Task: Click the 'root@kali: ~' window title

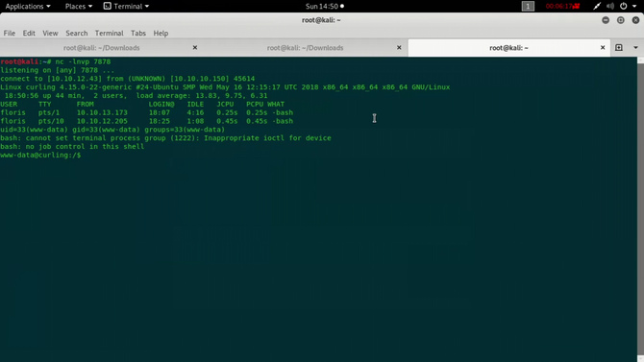Action: 321,20
